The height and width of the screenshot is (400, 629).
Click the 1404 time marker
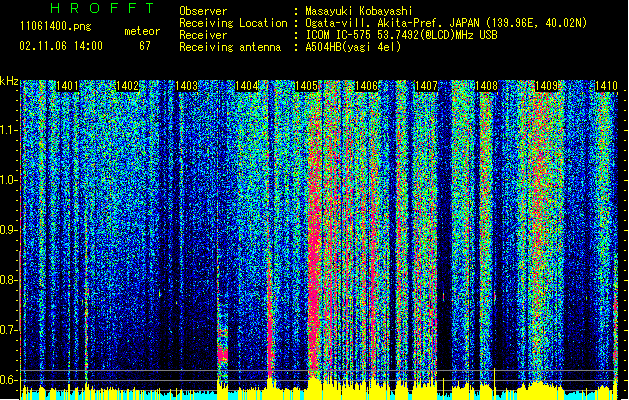246,86
